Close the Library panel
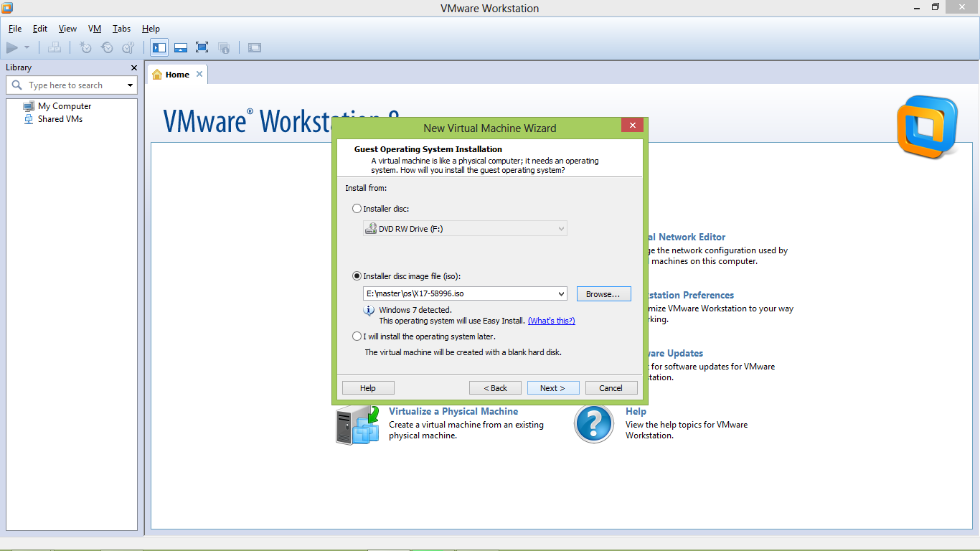Screen dimensions: 980x551 [x=134, y=67]
